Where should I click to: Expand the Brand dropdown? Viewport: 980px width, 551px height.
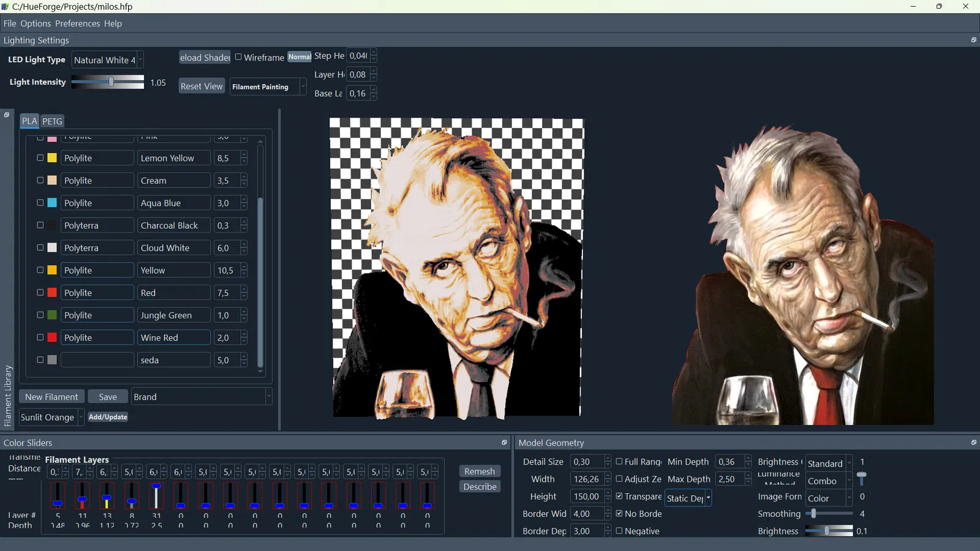(x=202, y=397)
